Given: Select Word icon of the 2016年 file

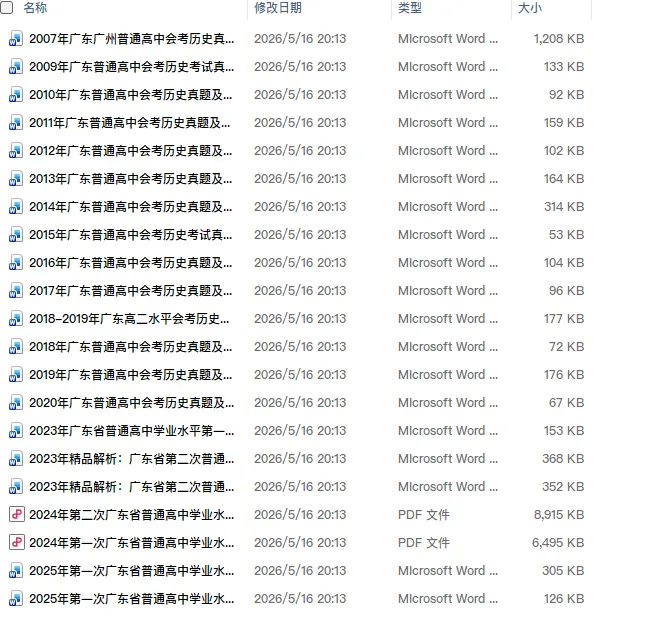Looking at the screenshot, I should 16,262.
